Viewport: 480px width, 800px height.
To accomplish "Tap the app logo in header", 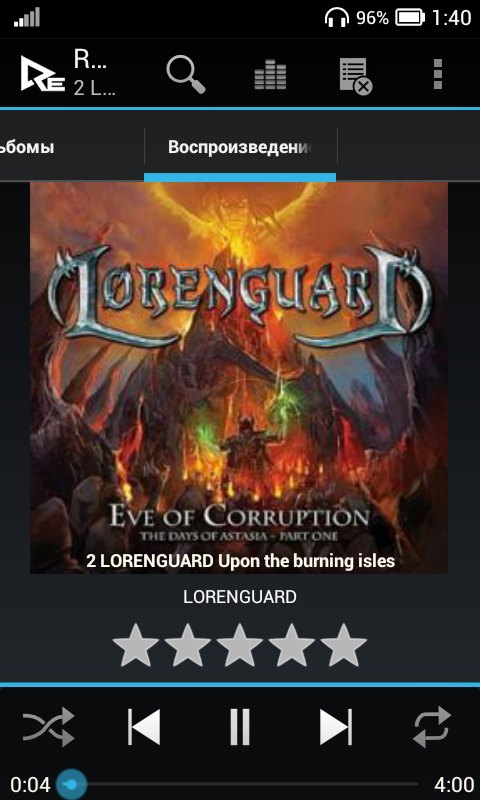I will point(42,74).
